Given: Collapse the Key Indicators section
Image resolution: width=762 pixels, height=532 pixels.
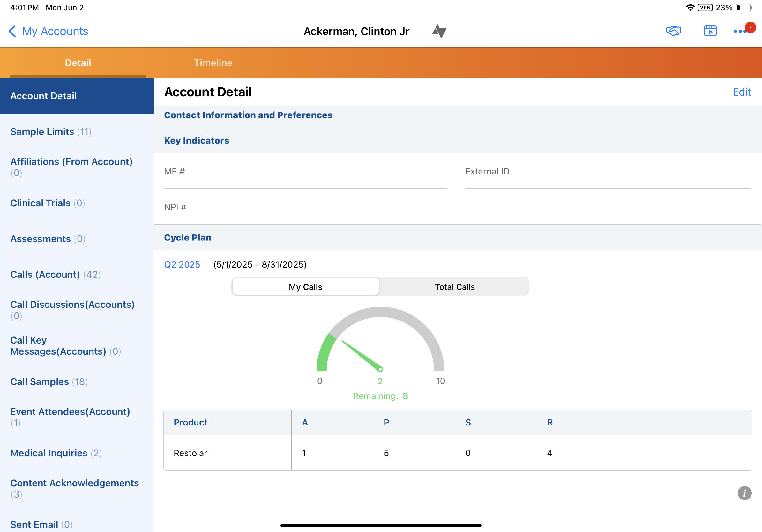Looking at the screenshot, I should pos(197,140).
